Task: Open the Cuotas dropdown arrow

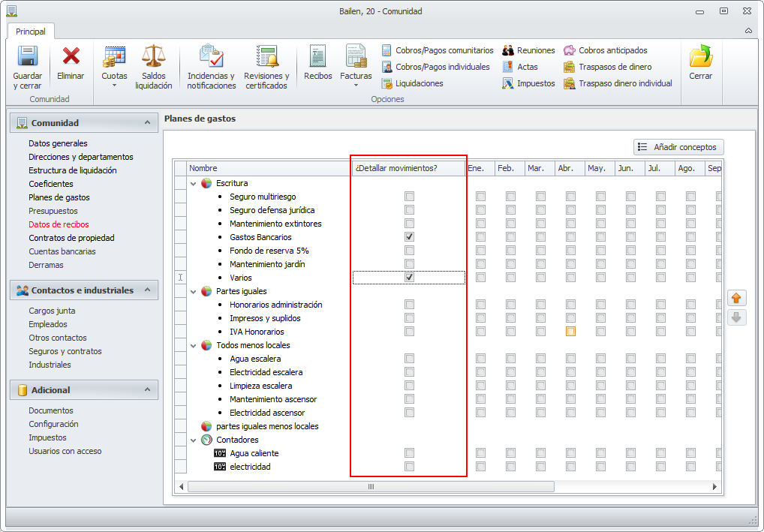Action: tap(114, 86)
